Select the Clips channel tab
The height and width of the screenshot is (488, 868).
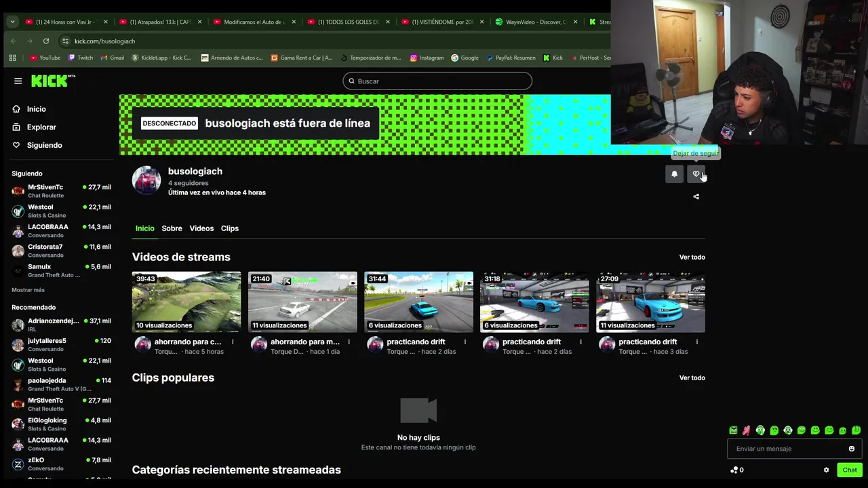click(230, 228)
